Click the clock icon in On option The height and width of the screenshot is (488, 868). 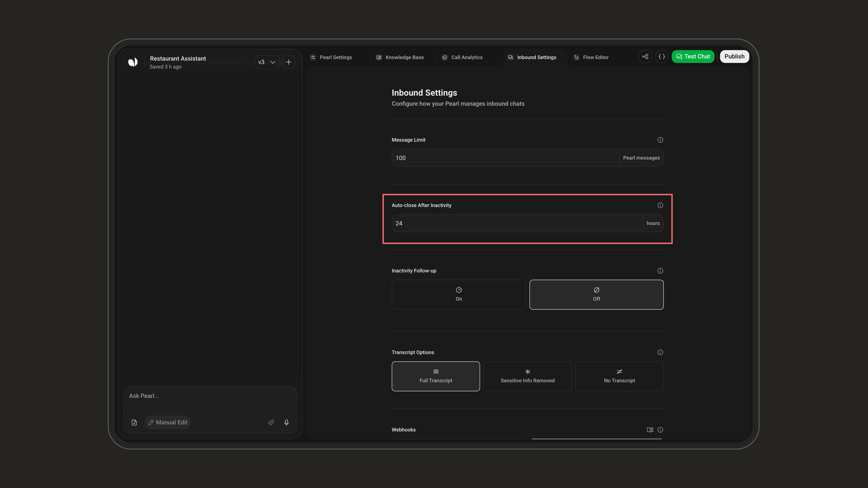click(x=459, y=290)
